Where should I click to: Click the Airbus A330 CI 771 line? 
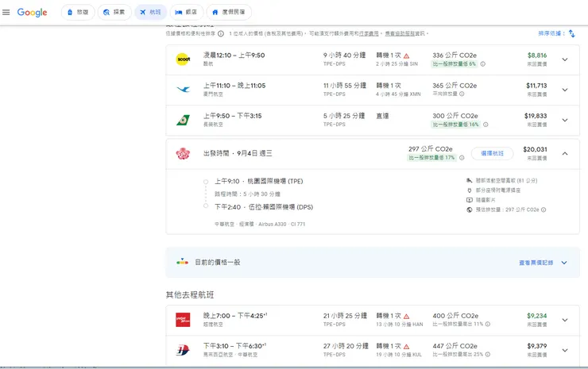click(x=260, y=224)
